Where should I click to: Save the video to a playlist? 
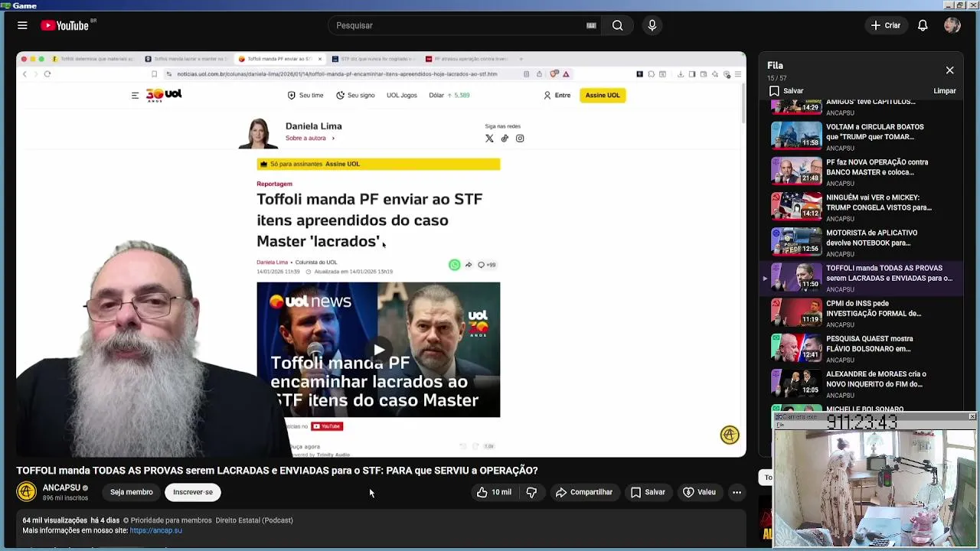pos(648,492)
